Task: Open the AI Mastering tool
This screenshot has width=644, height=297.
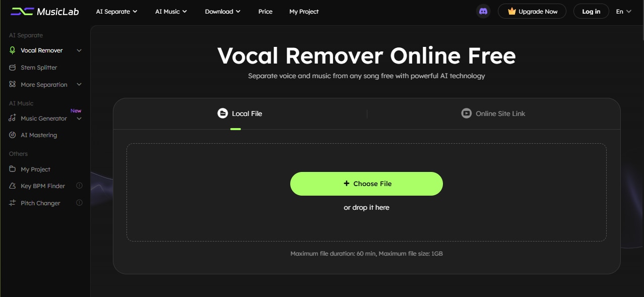Action: pyautogui.click(x=38, y=135)
